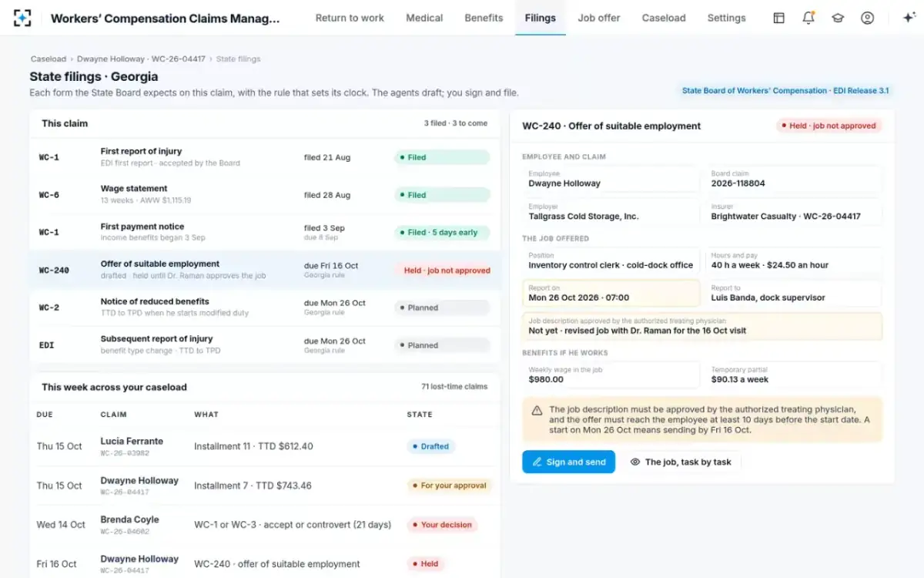
Task: Click Filed status for first report of injury
Action: [x=442, y=157]
